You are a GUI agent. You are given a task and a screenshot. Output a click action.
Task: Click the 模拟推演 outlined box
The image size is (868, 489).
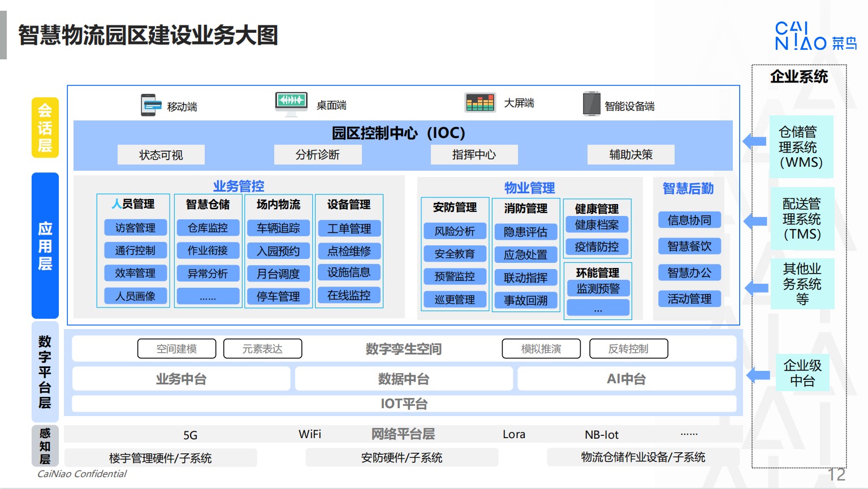[x=541, y=349]
